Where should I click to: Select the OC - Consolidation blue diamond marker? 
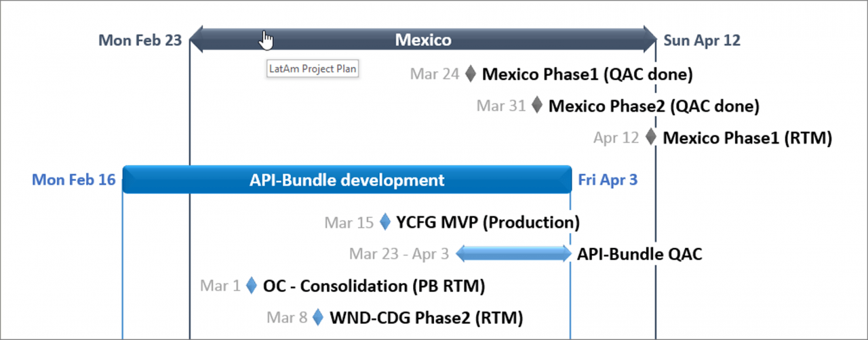click(252, 286)
